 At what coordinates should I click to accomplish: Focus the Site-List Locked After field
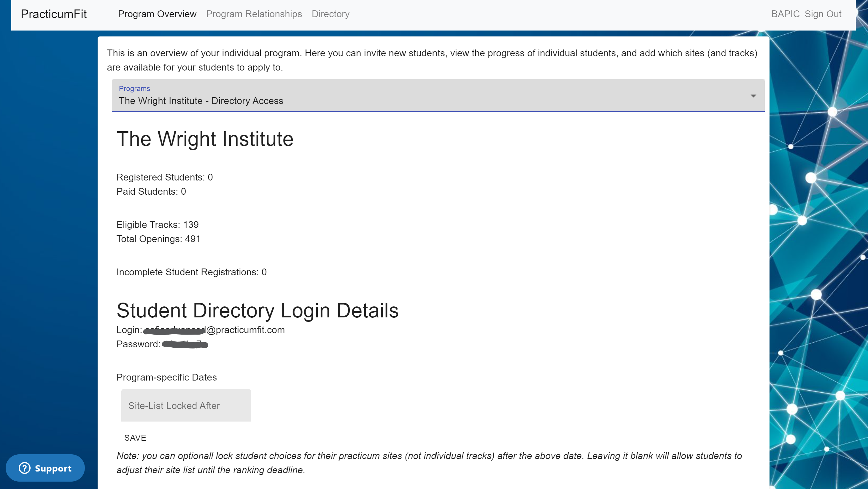(186, 405)
